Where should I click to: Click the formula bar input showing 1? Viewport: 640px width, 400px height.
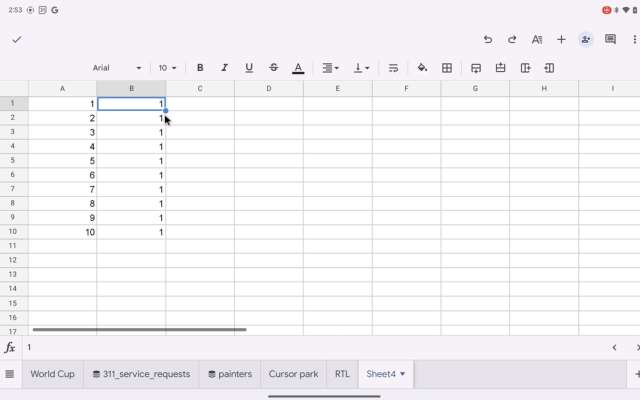tap(314, 348)
